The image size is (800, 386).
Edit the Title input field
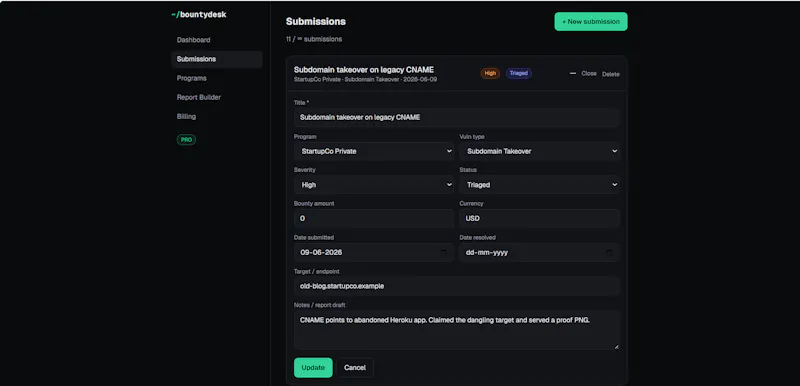point(457,117)
